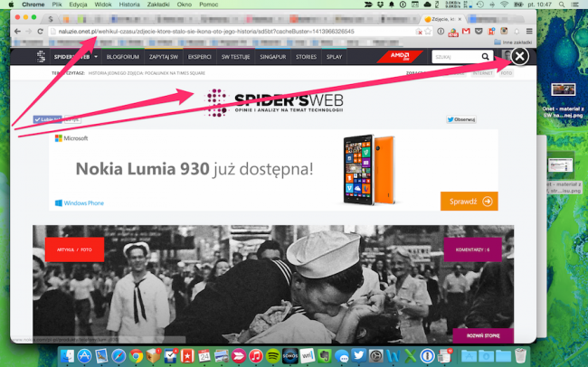Click the KOMENTARZY: 6 badge

(472, 249)
